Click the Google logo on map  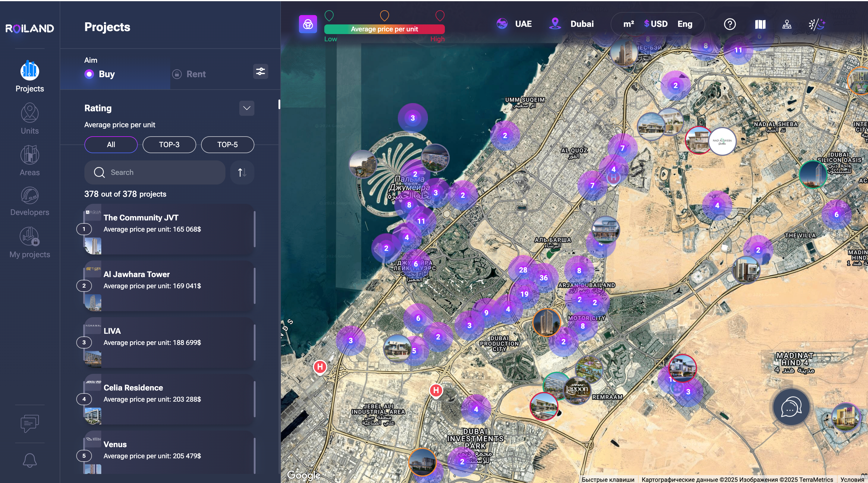pos(303,475)
